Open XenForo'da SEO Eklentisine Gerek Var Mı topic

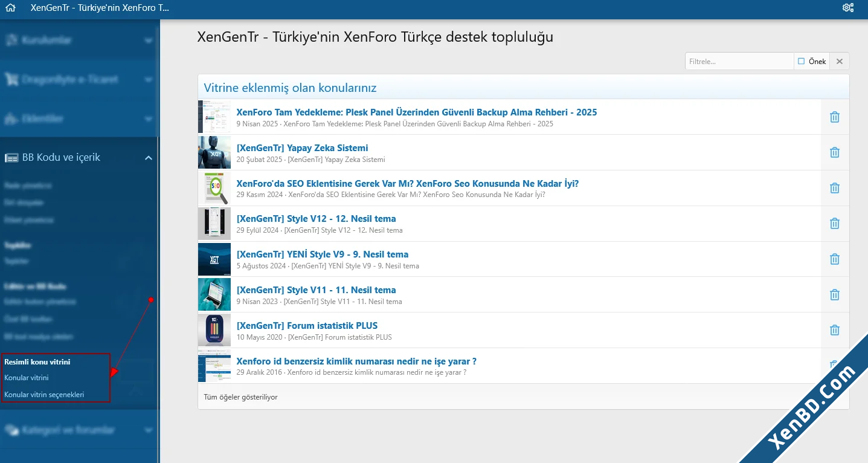point(408,184)
